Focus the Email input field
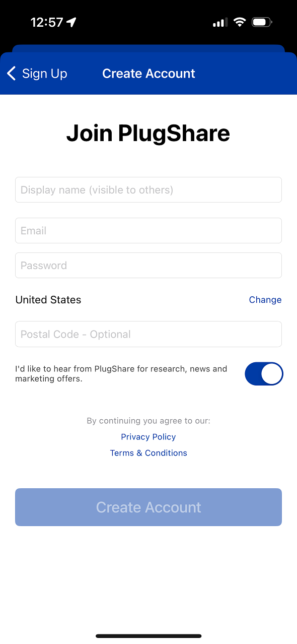297x644 pixels. click(148, 231)
